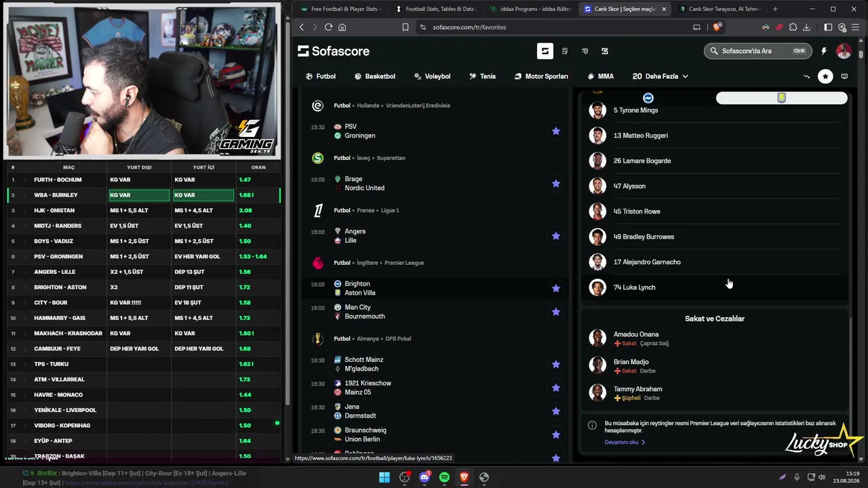Open the browser hamburger menu

click(856, 27)
